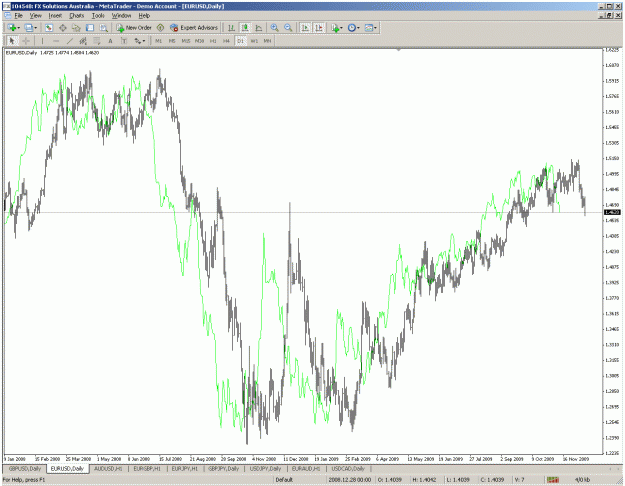The height and width of the screenshot is (486, 625).
Task: Switch to EURGBP,H1 chart tab
Action: click(147, 468)
